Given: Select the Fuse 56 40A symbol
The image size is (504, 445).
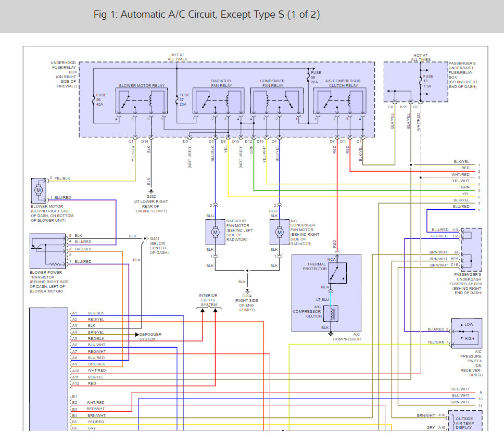Looking at the screenshot, I should coord(94,100).
